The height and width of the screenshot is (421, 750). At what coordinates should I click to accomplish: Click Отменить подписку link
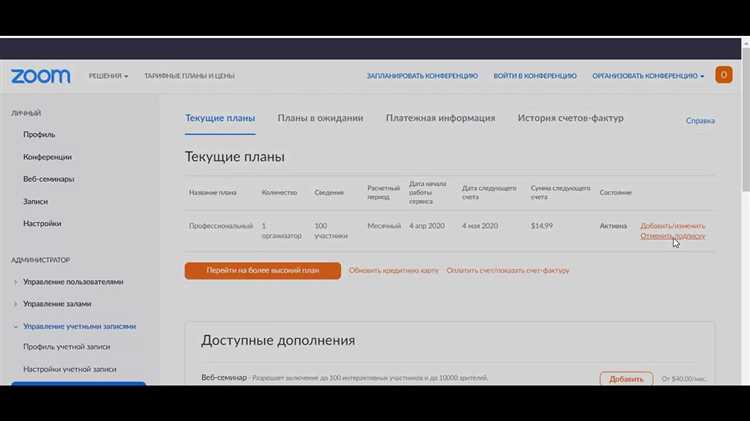pos(673,236)
